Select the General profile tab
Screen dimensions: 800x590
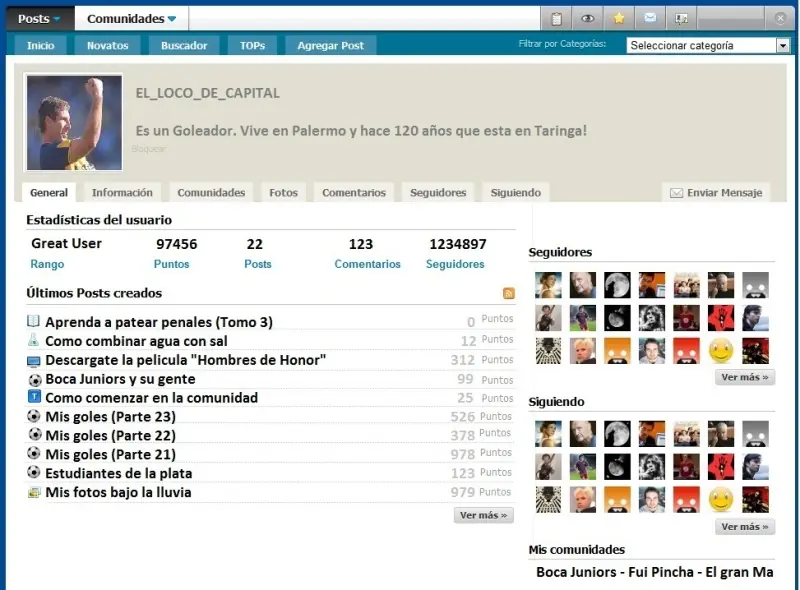coord(48,193)
